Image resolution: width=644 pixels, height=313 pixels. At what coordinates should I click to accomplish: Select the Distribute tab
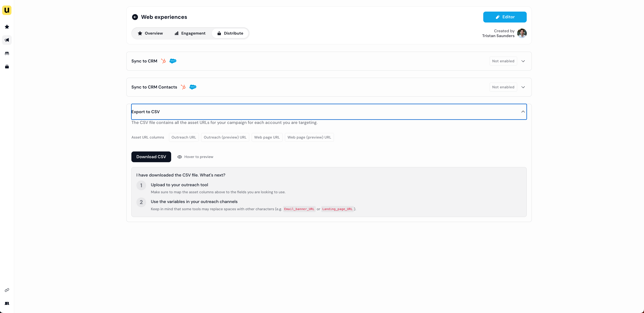pos(230,33)
